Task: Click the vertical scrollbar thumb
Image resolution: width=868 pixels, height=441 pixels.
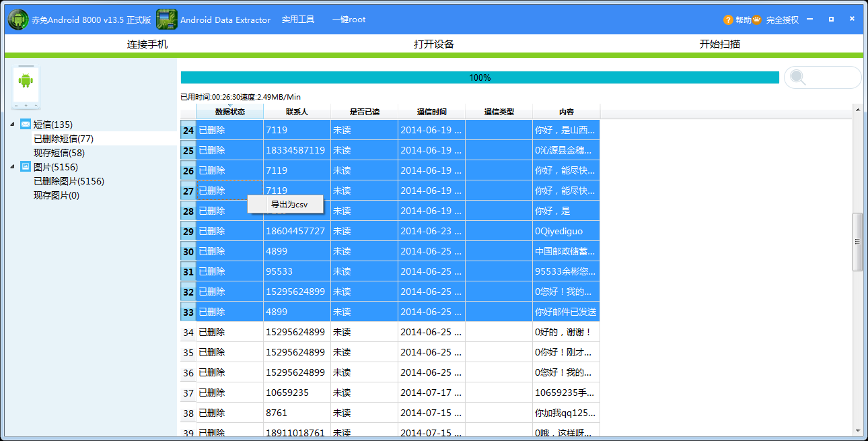Action: tap(857, 242)
